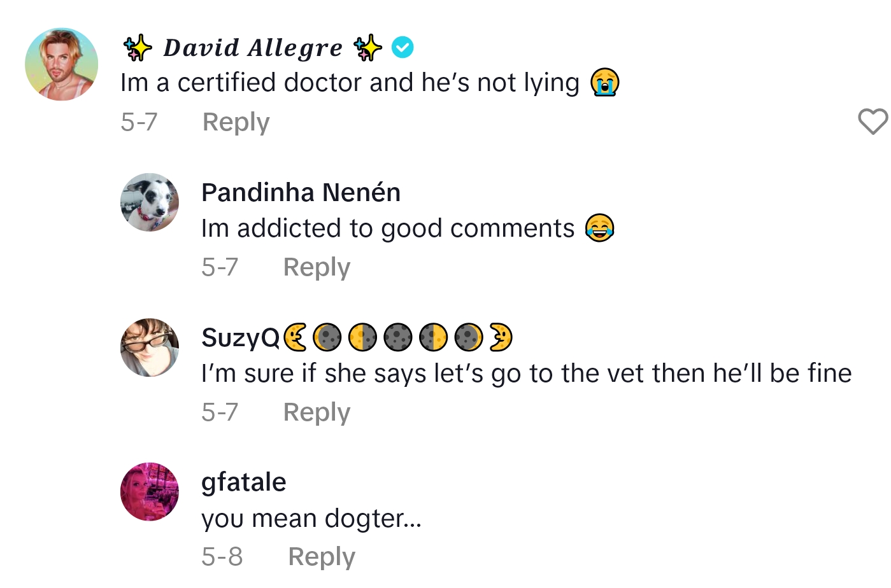Reply to SuzyQ's comment

[x=317, y=412]
